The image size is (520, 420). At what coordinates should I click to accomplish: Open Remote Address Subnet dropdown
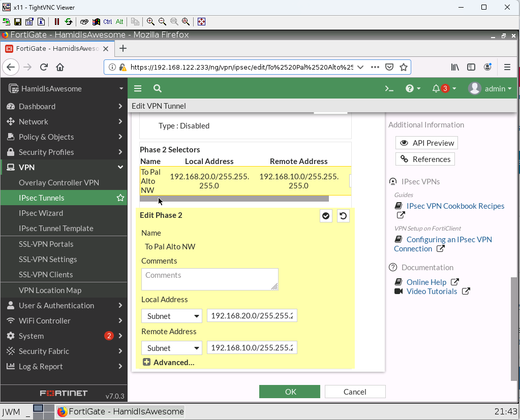coord(172,348)
